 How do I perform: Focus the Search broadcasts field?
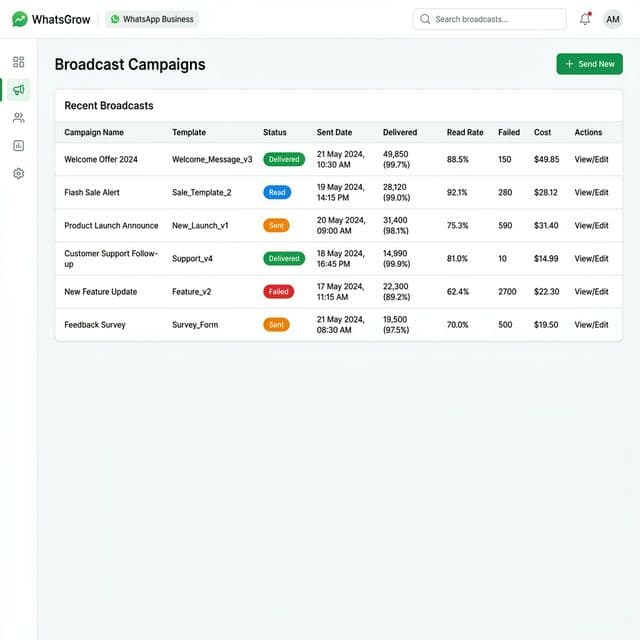click(490, 19)
